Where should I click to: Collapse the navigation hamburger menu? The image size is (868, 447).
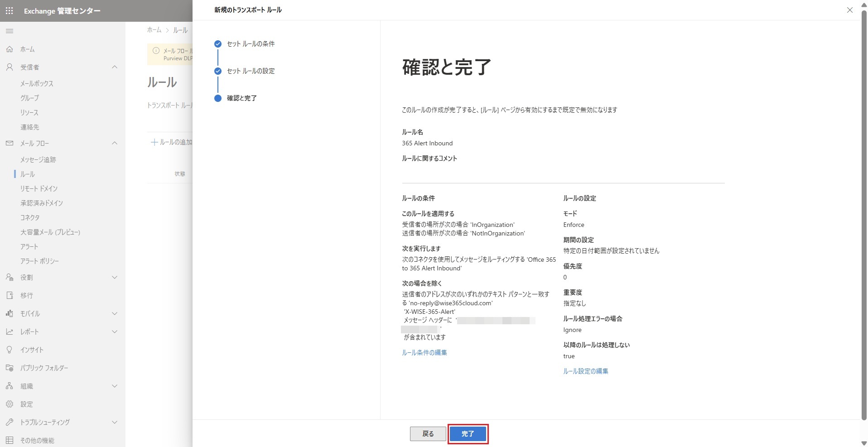point(10,31)
